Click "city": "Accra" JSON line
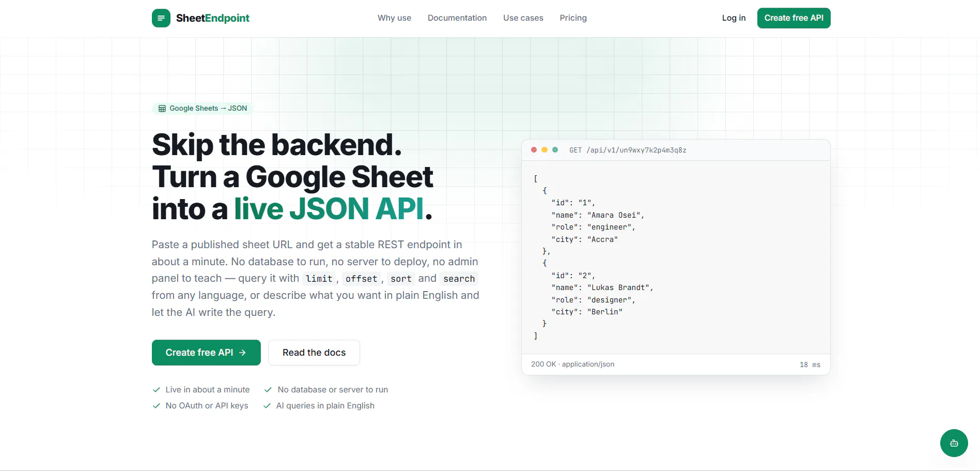The width and height of the screenshot is (980, 471). (x=584, y=239)
